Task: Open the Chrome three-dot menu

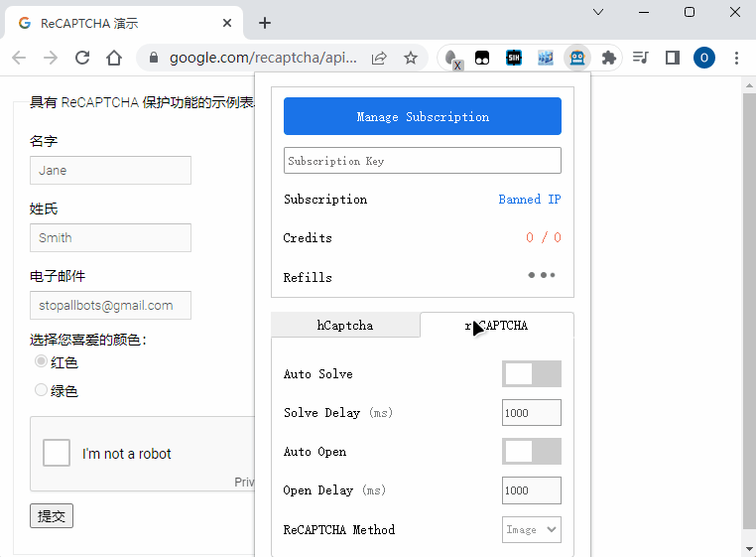Action: point(736,58)
